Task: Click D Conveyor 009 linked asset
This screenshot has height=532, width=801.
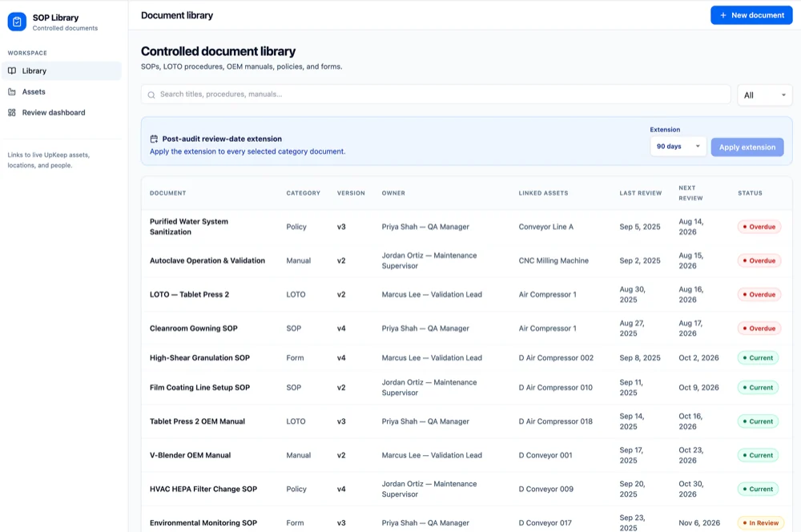Action: coord(545,489)
